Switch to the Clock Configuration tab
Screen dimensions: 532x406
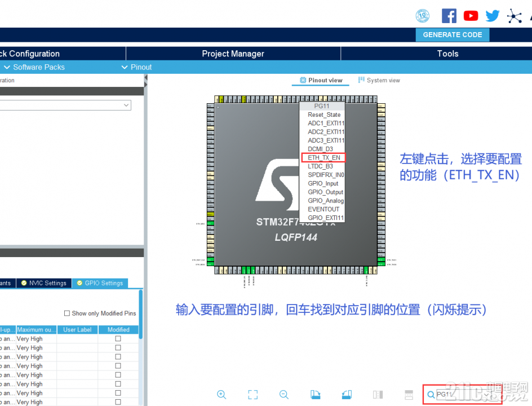click(63, 54)
